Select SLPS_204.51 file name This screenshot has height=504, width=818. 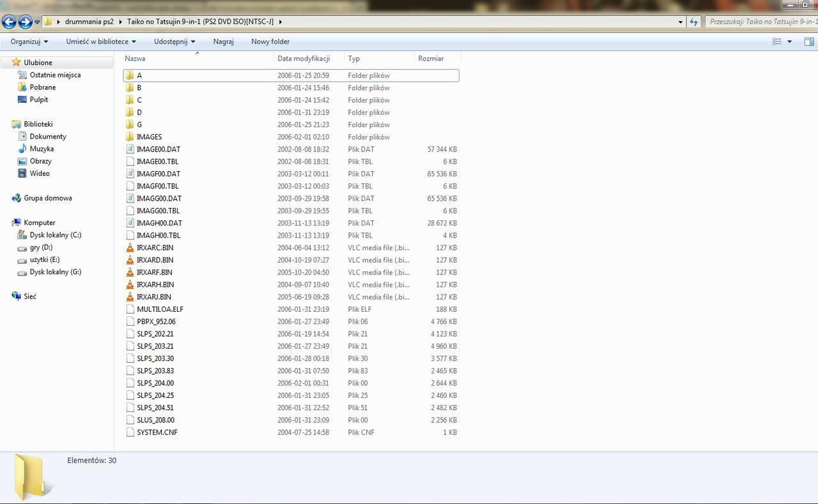[x=155, y=408]
